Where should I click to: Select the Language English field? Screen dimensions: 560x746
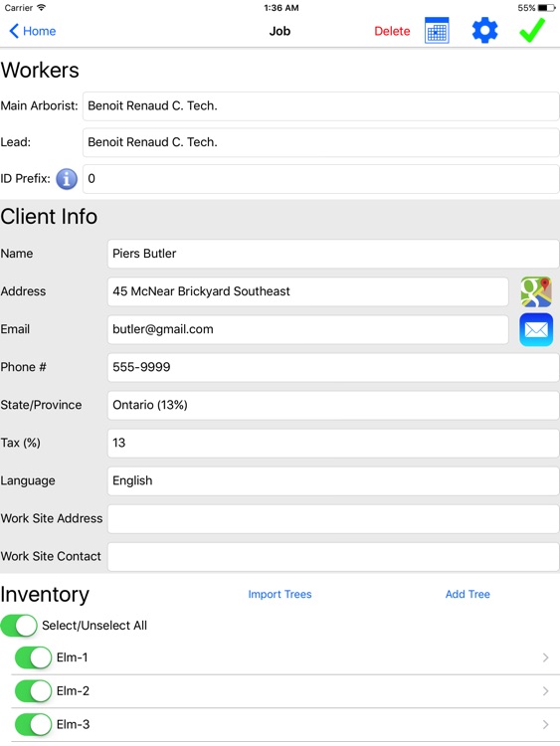[x=333, y=481]
